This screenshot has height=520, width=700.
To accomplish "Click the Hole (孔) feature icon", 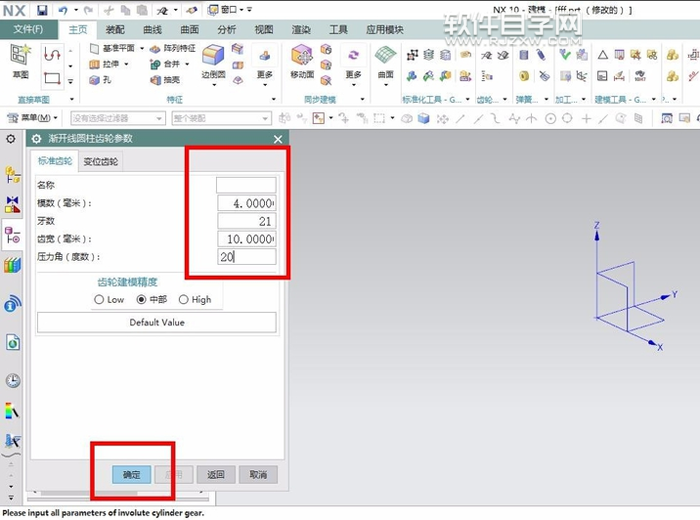I will coord(96,80).
